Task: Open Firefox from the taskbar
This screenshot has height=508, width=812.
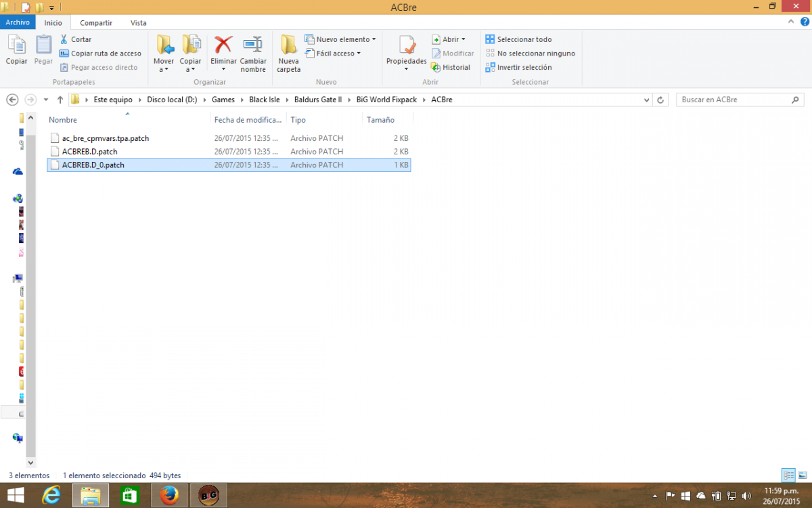Action: 168,496
